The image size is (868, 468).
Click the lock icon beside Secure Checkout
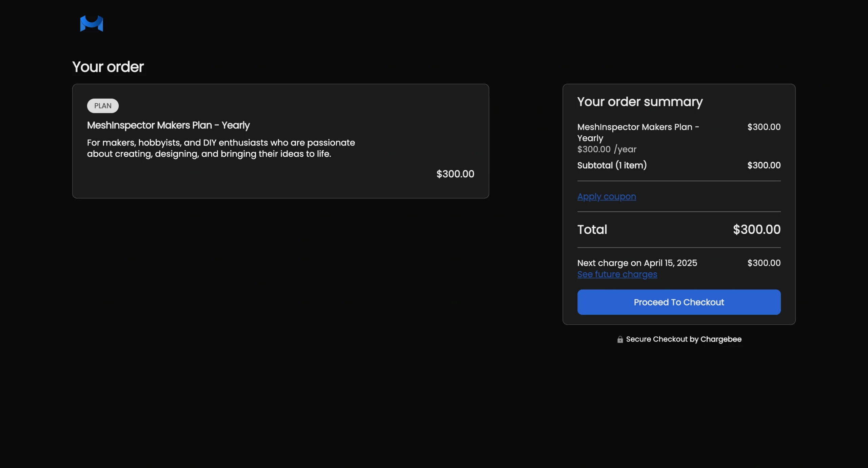coord(620,339)
